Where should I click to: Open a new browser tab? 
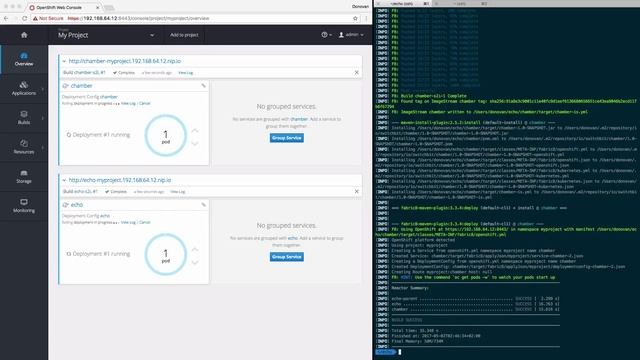pos(109,8)
